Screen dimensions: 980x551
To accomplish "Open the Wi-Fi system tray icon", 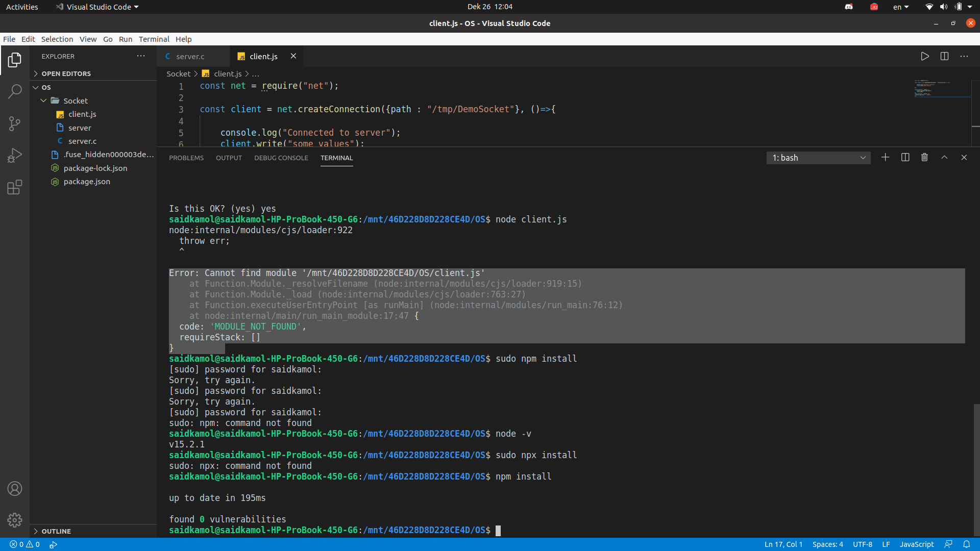I will click(x=929, y=7).
